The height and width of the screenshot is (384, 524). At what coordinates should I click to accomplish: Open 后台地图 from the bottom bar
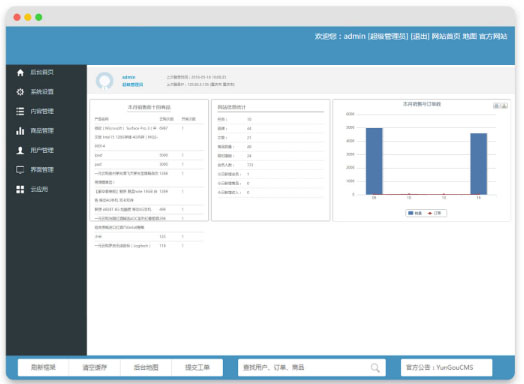[146, 367]
